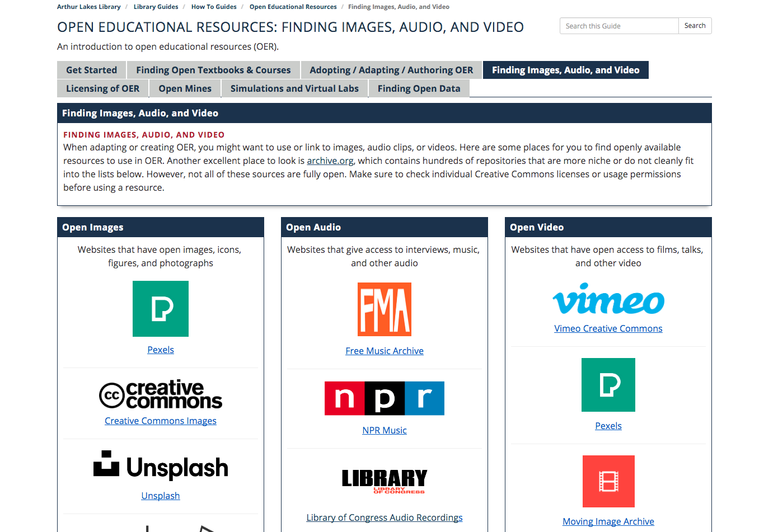Click the Library of Congress logo
This screenshot has width=778, height=532.
click(x=385, y=481)
